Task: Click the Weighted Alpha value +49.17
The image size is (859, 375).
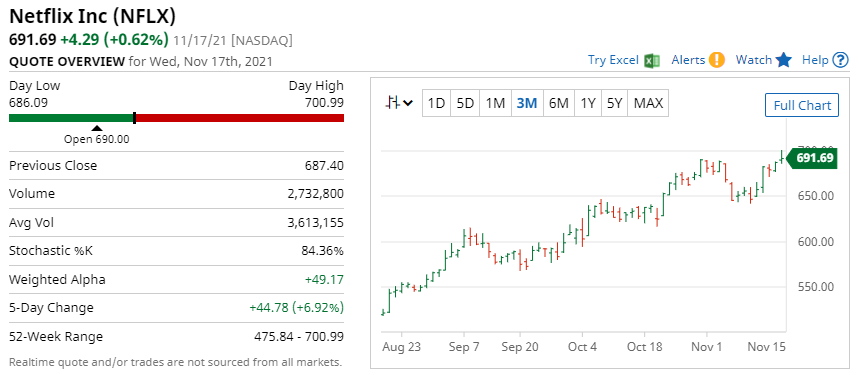Action: (324, 280)
